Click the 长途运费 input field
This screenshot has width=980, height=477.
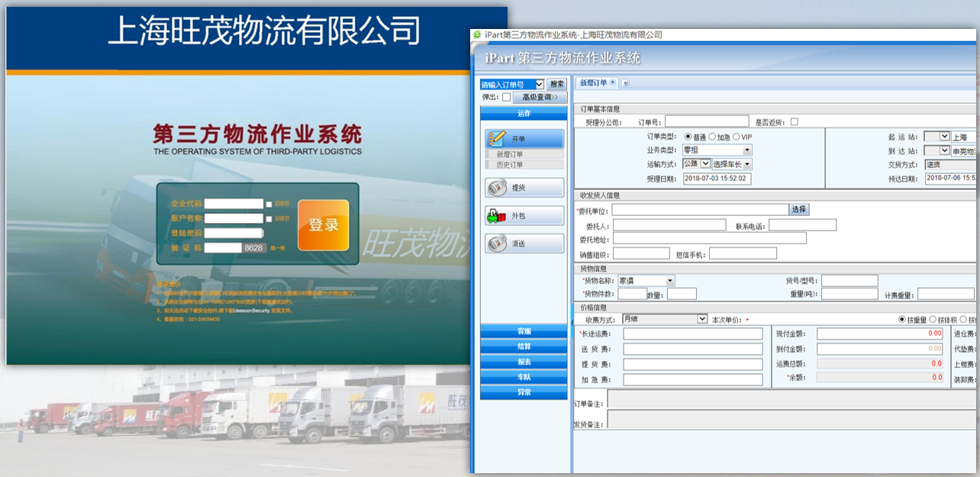(x=693, y=334)
